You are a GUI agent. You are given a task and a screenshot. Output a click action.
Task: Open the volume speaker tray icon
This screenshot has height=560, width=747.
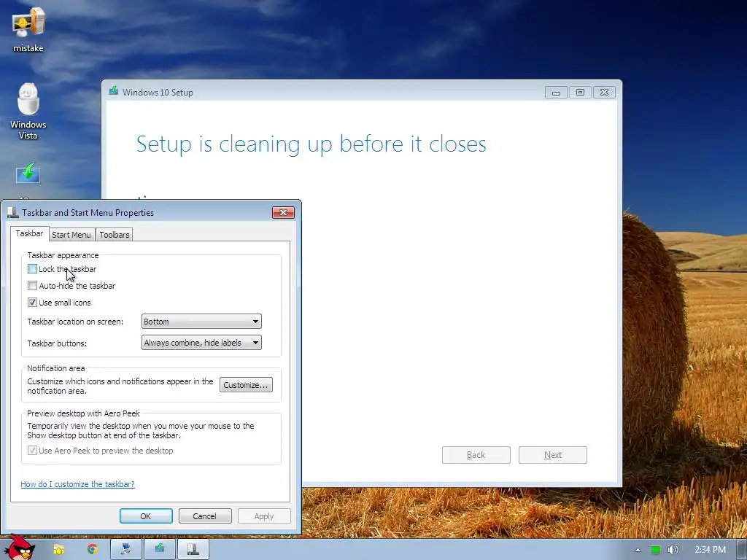(673, 550)
